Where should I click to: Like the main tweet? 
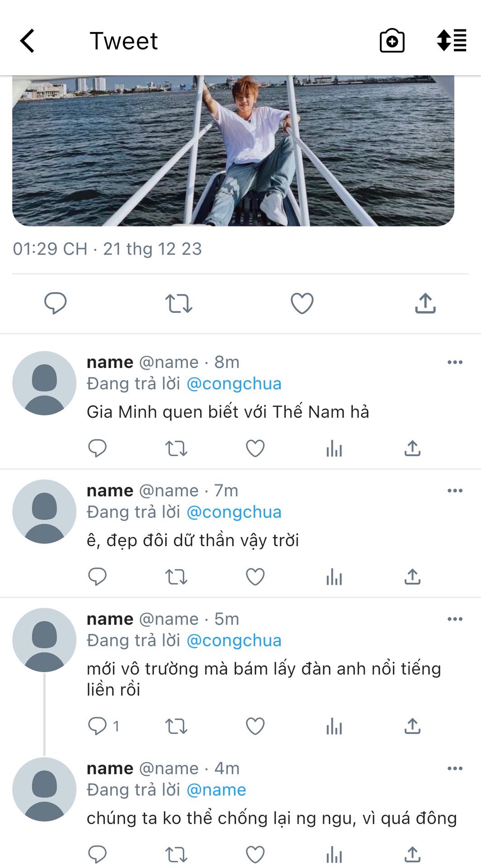302,303
